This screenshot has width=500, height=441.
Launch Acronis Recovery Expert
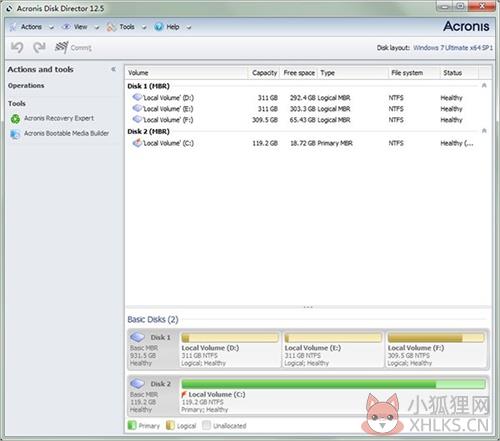pyautogui.click(x=59, y=118)
